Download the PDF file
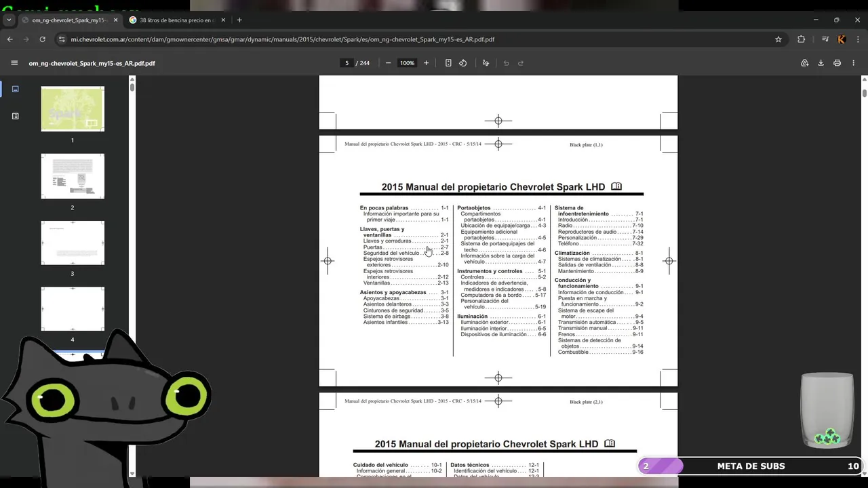 coord(821,63)
